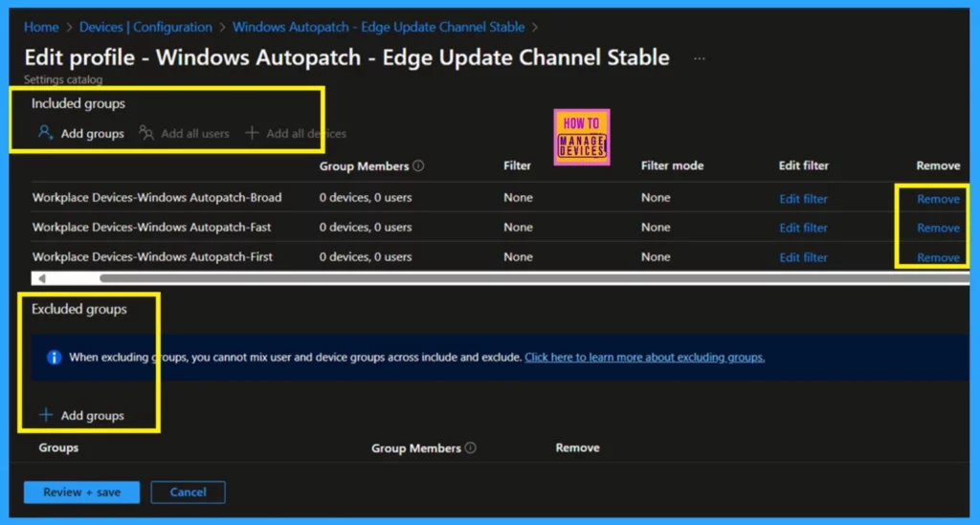Click info icon beside Included Group Members

click(419, 165)
